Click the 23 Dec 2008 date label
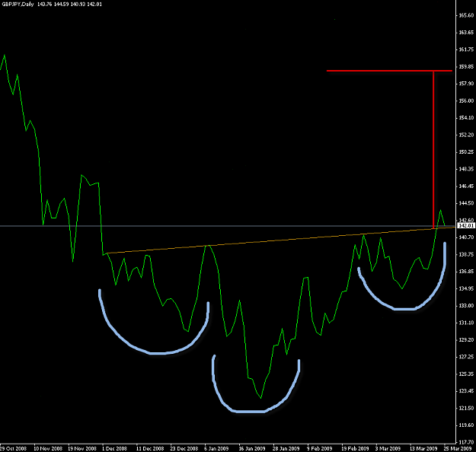The height and width of the screenshot is (452, 476). 184,448
